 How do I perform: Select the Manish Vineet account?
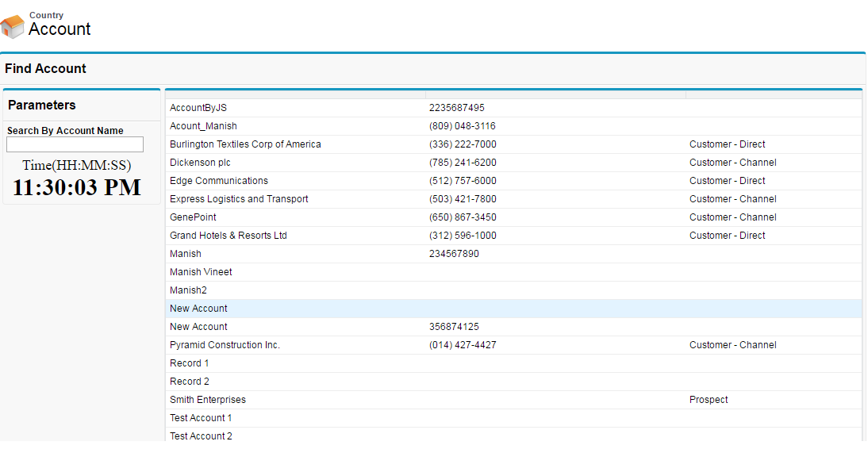click(201, 272)
